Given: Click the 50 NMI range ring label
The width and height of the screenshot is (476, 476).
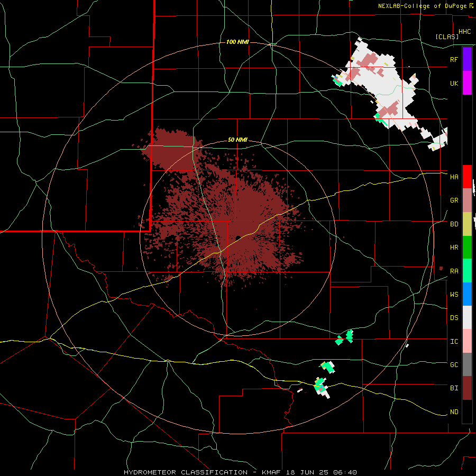Looking at the screenshot, I should click(237, 140).
